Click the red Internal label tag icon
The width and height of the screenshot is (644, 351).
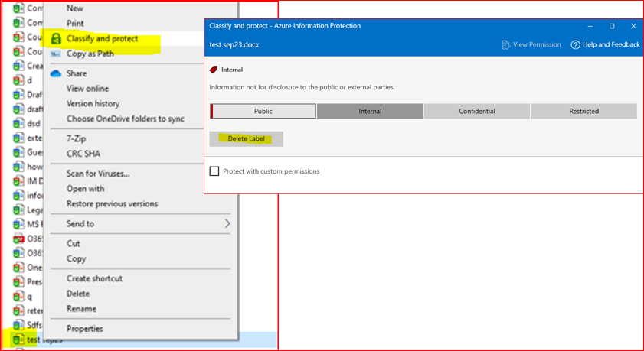pos(214,70)
